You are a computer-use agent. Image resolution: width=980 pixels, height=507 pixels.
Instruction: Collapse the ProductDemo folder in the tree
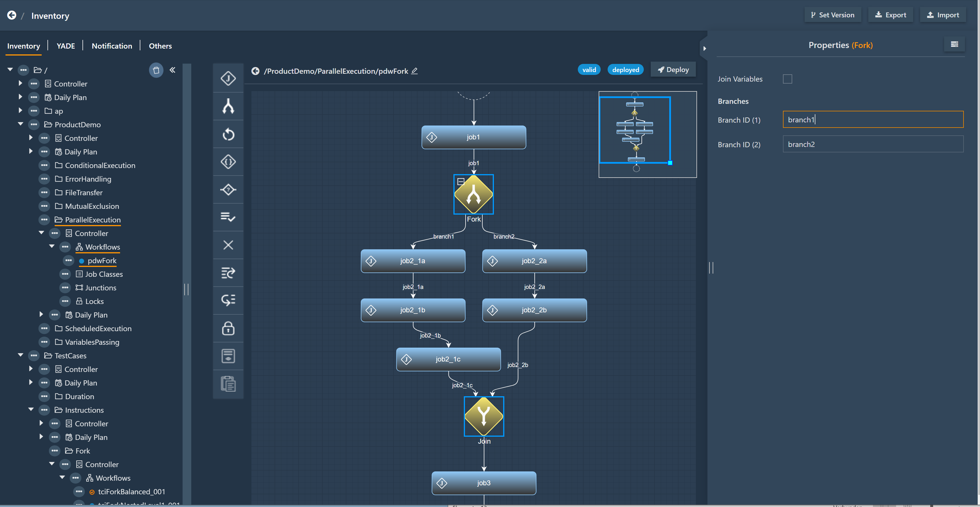pyautogui.click(x=21, y=124)
